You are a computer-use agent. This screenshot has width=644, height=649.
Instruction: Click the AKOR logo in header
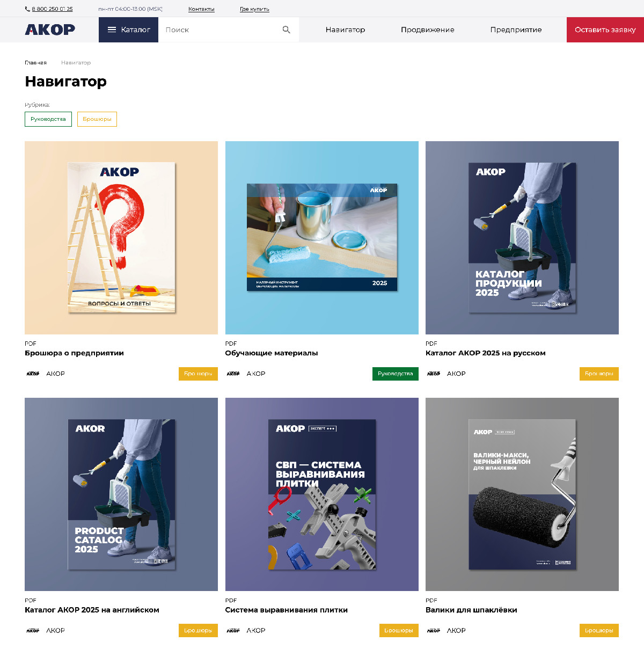(50, 30)
